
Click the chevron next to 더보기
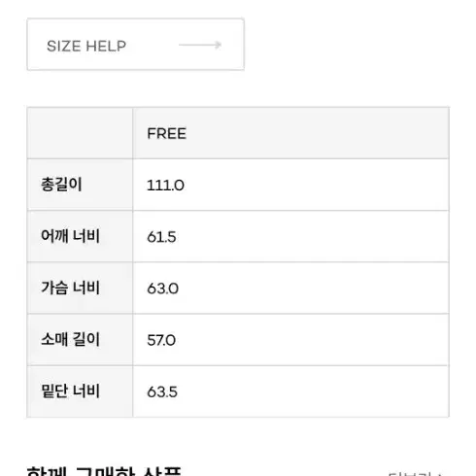(439, 474)
